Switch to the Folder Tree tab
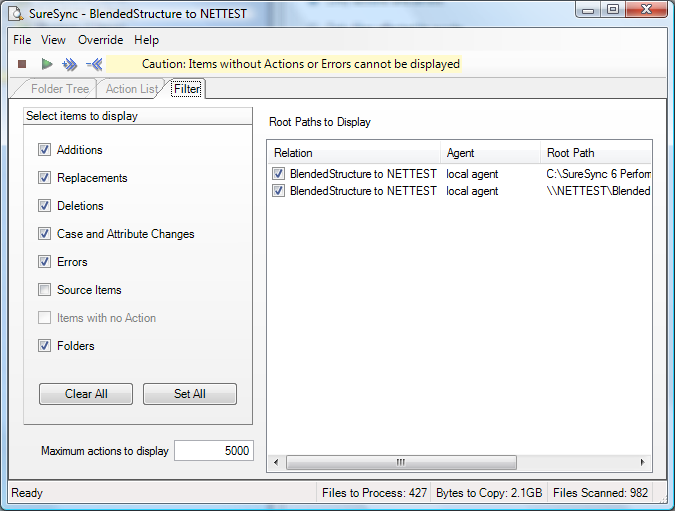 [59, 89]
